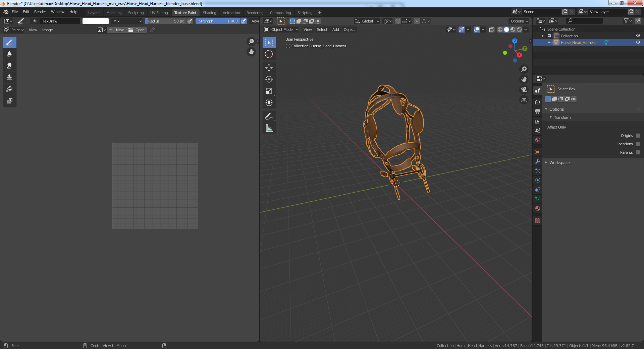The image size is (644, 349).
Task: Click New image button
Action: tap(117, 30)
